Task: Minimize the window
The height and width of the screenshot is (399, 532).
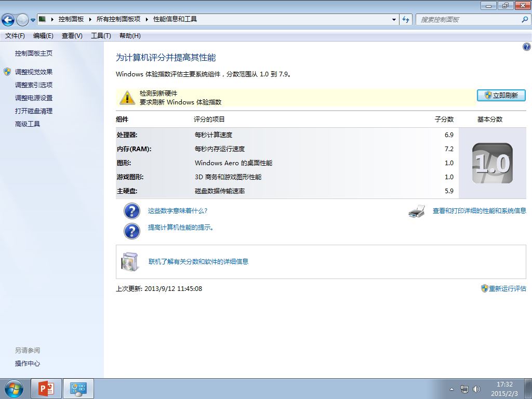Action: pyautogui.click(x=489, y=5)
